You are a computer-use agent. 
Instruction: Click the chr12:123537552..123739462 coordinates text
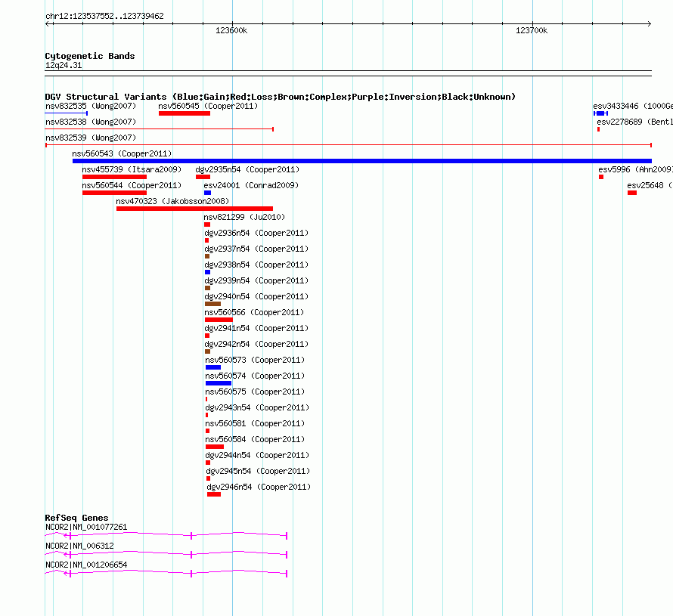104,16
